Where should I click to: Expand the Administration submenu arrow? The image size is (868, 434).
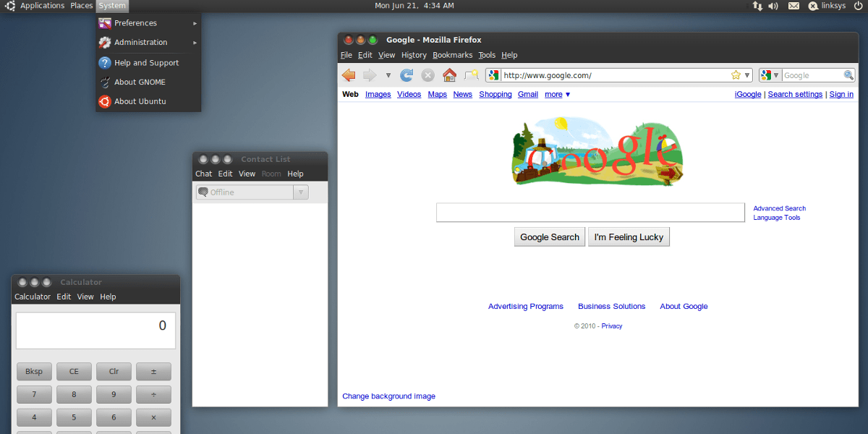[195, 43]
